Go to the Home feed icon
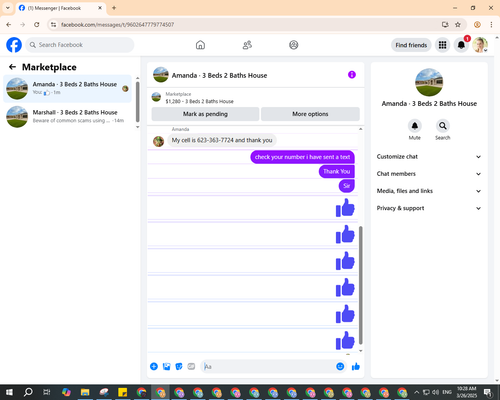The image size is (500, 400). click(200, 45)
